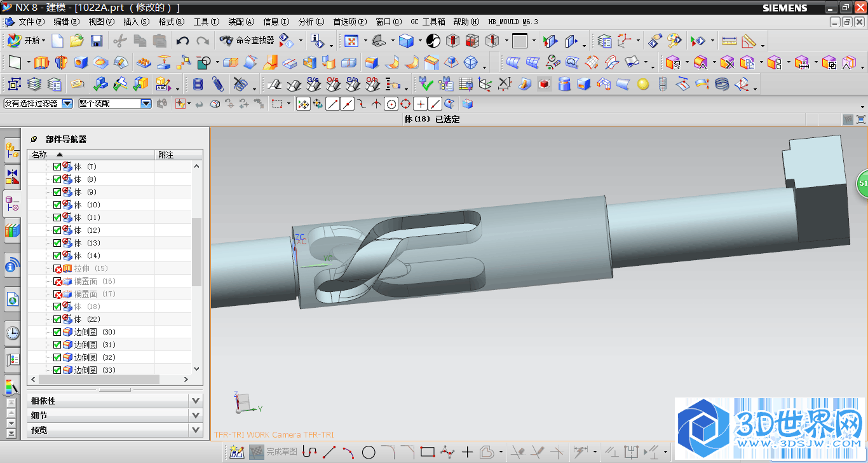Click the yellow sphere primitive icon
The width and height of the screenshot is (868, 463).
coord(643,84)
